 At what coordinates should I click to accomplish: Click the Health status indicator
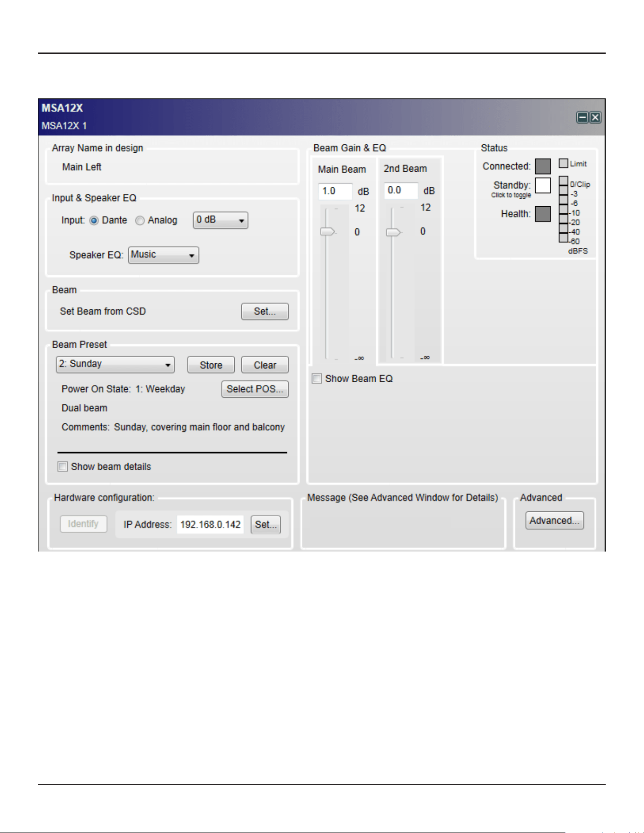pos(543,214)
